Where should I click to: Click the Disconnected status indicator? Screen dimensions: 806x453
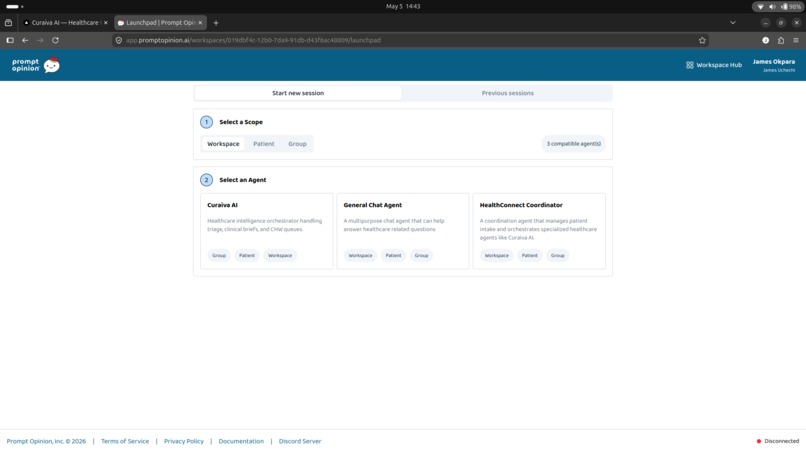click(778, 441)
